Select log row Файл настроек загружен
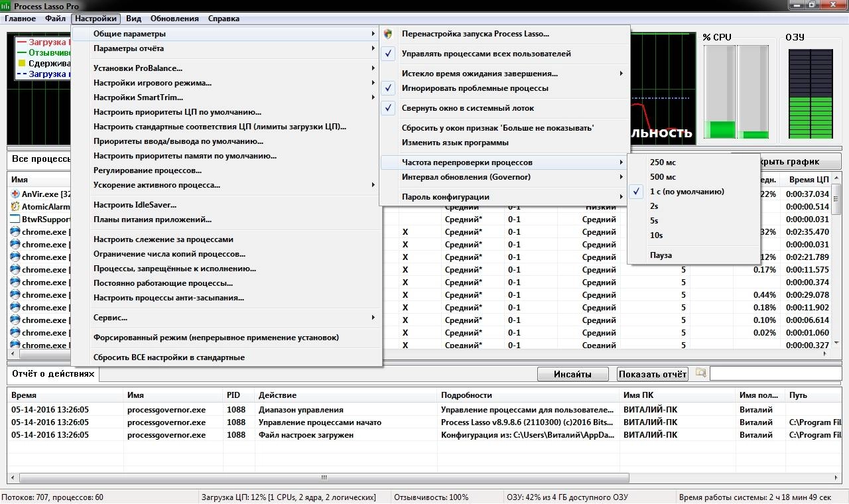Viewport: 849px width, 504px height. [x=424, y=435]
